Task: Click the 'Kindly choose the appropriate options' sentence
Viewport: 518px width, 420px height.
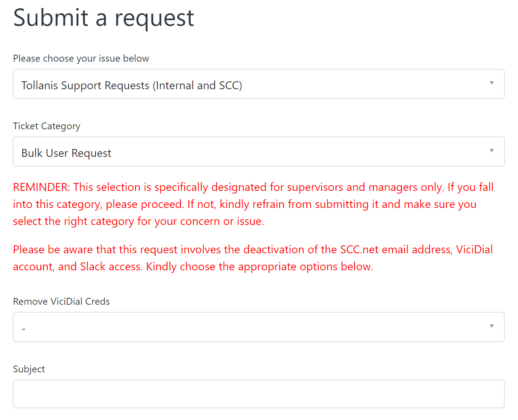Action: [260, 267]
